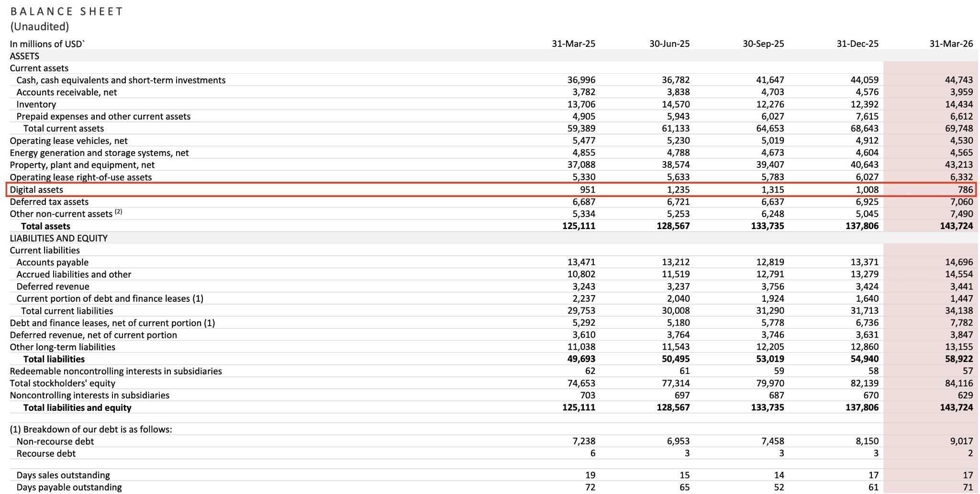Image resolution: width=980 pixels, height=494 pixels.
Task: Click the LIABILITIES AND EQUITY section header
Action: pyautogui.click(x=58, y=238)
